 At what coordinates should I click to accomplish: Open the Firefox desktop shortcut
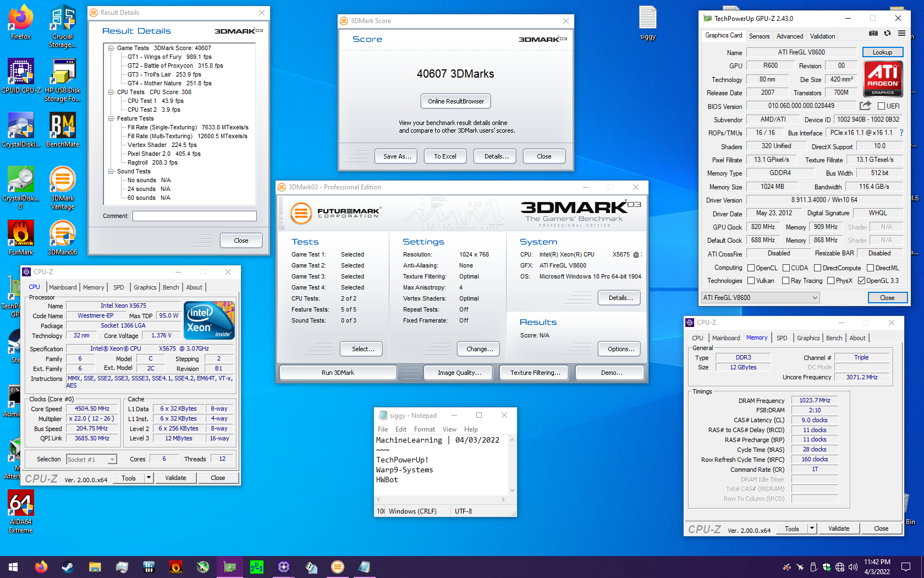(21, 23)
